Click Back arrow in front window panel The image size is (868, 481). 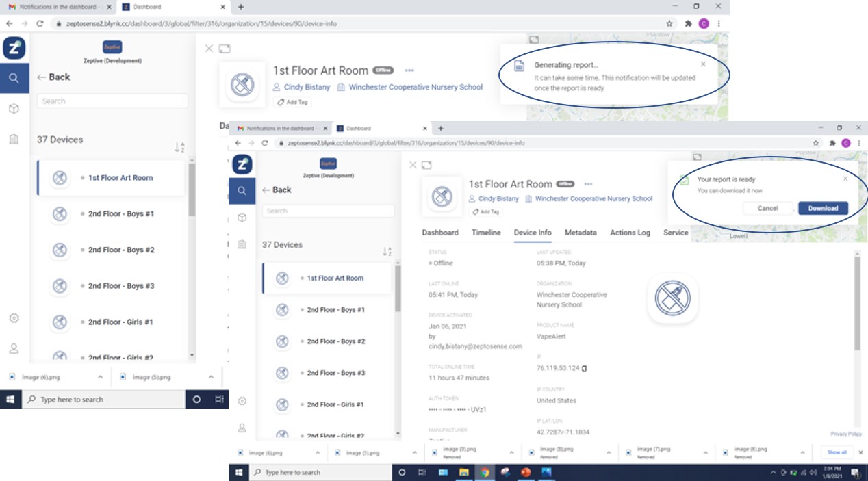275,190
